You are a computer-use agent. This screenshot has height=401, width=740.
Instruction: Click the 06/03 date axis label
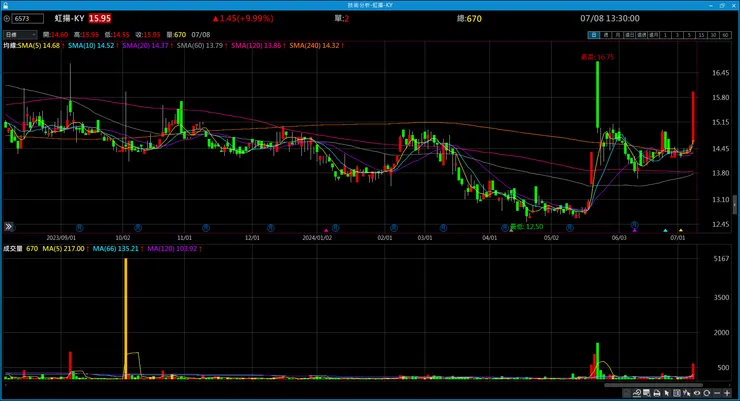pyautogui.click(x=619, y=238)
